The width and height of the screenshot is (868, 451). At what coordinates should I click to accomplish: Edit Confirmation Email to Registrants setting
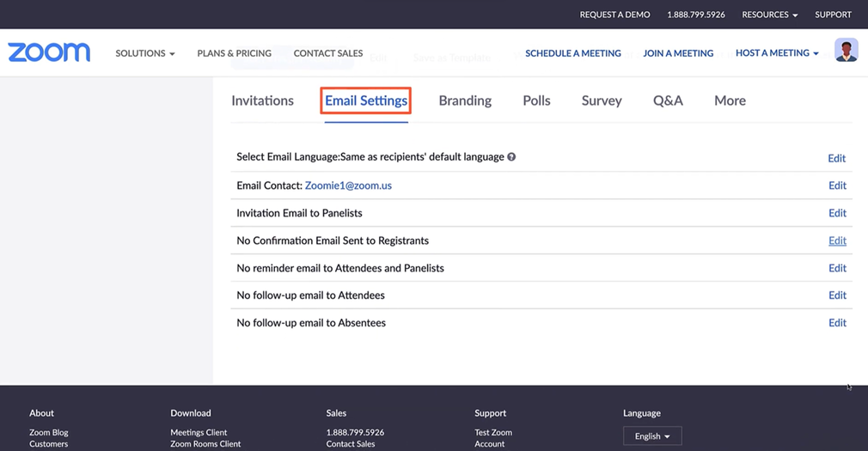(x=836, y=241)
